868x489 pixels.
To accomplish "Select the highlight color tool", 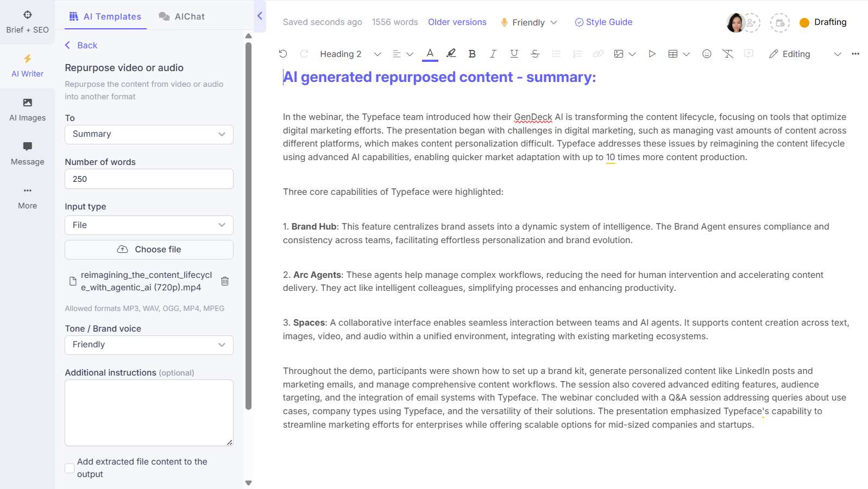I will point(451,54).
